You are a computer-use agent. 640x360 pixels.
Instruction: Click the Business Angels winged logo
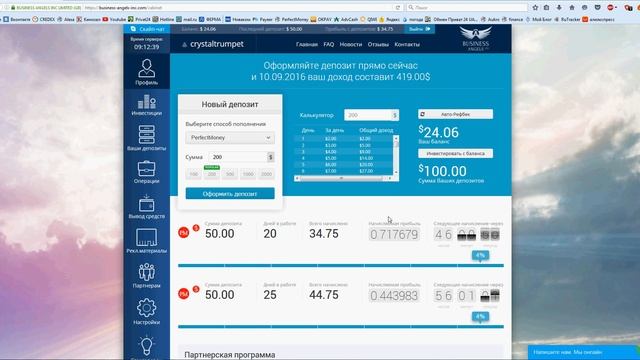[x=476, y=38]
